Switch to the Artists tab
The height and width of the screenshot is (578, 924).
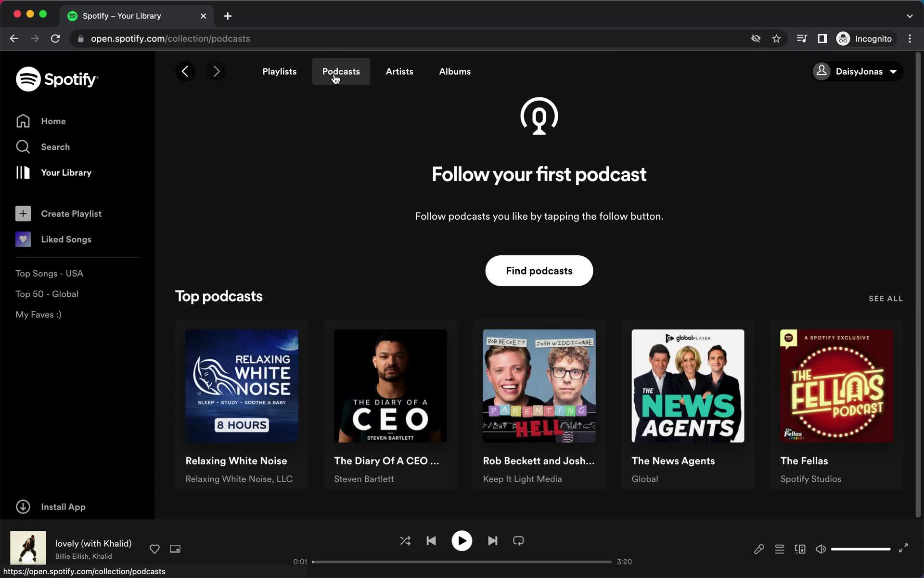click(399, 71)
